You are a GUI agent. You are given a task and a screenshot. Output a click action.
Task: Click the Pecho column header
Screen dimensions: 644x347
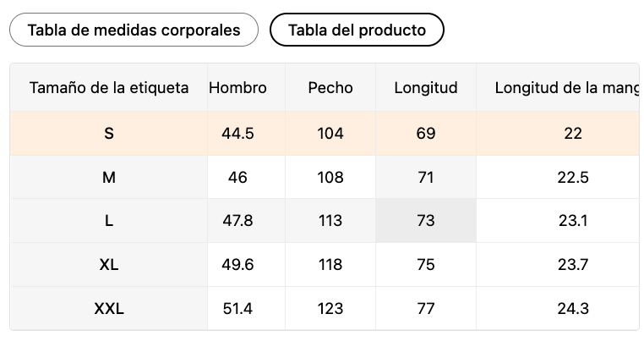click(330, 87)
